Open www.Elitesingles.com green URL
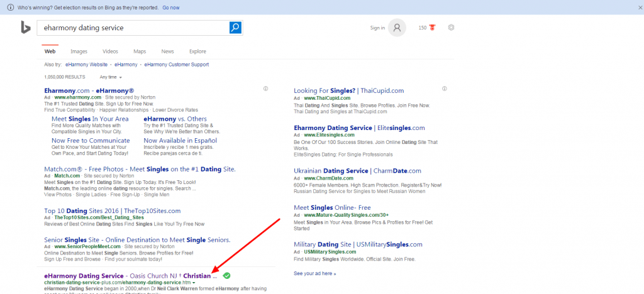644x294 pixels. 329,134
